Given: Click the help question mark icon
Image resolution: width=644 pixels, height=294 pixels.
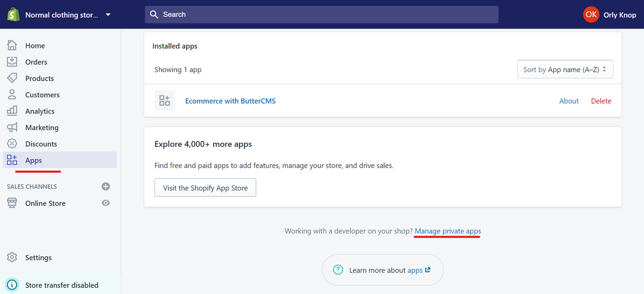Looking at the screenshot, I should (x=338, y=270).
